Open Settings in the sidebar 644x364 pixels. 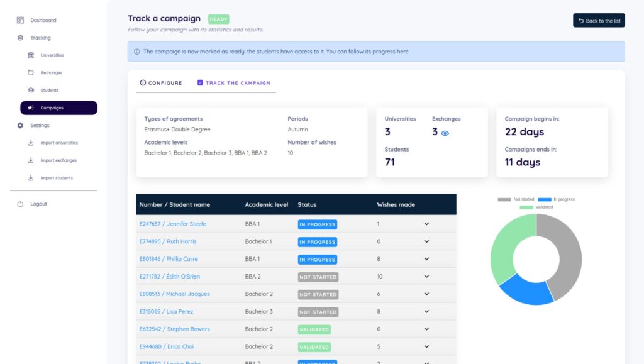[40, 125]
